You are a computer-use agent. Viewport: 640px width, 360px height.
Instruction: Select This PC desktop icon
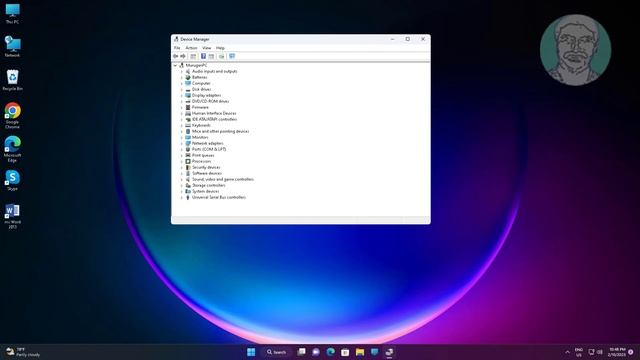coord(12,13)
